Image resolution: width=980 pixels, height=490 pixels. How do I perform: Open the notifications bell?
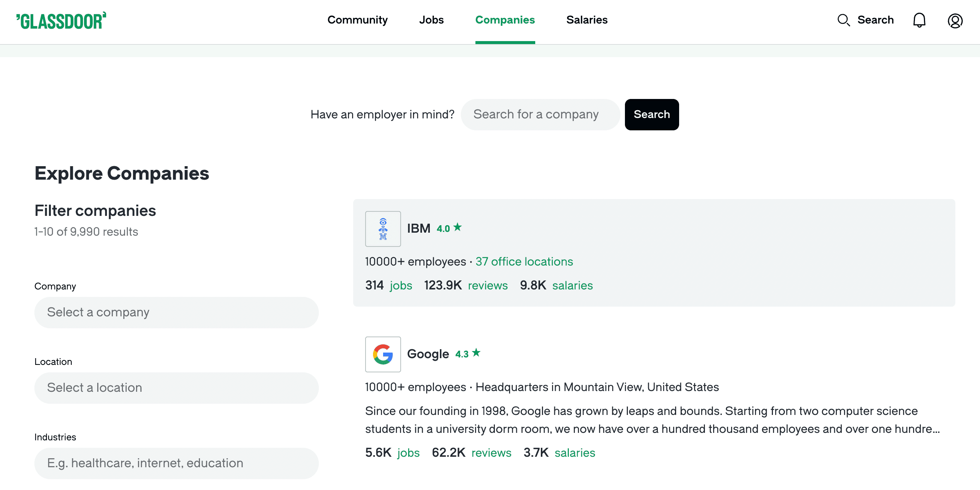[919, 20]
